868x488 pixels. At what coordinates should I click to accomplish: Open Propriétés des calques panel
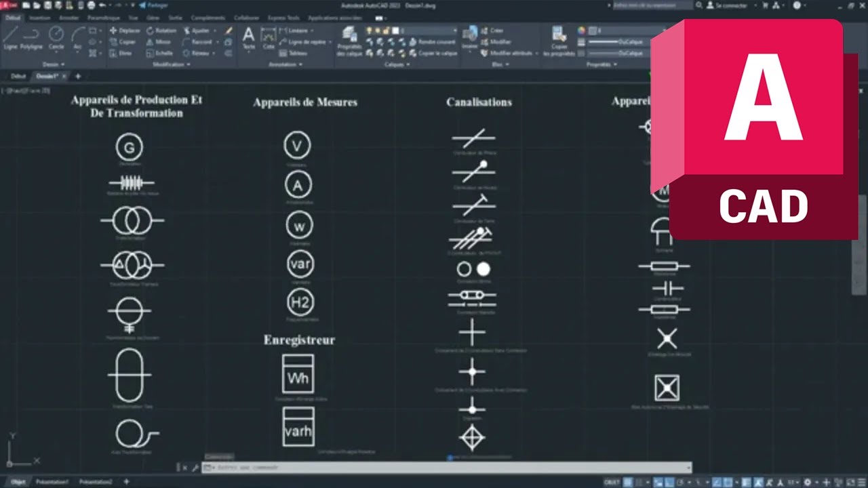click(x=350, y=41)
